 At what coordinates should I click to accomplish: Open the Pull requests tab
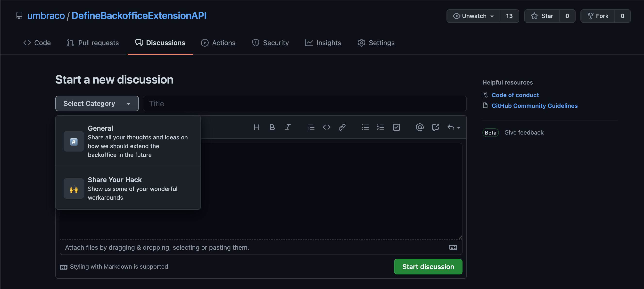tap(93, 42)
